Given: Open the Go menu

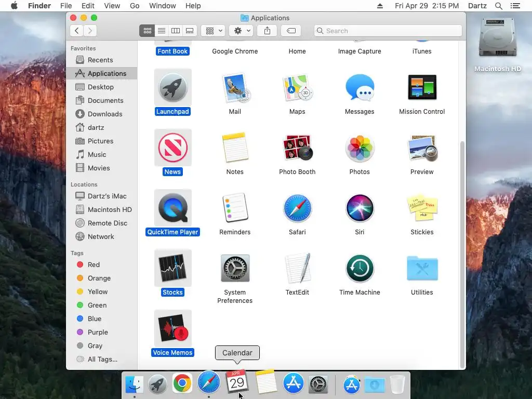Looking at the screenshot, I should (135, 6).
